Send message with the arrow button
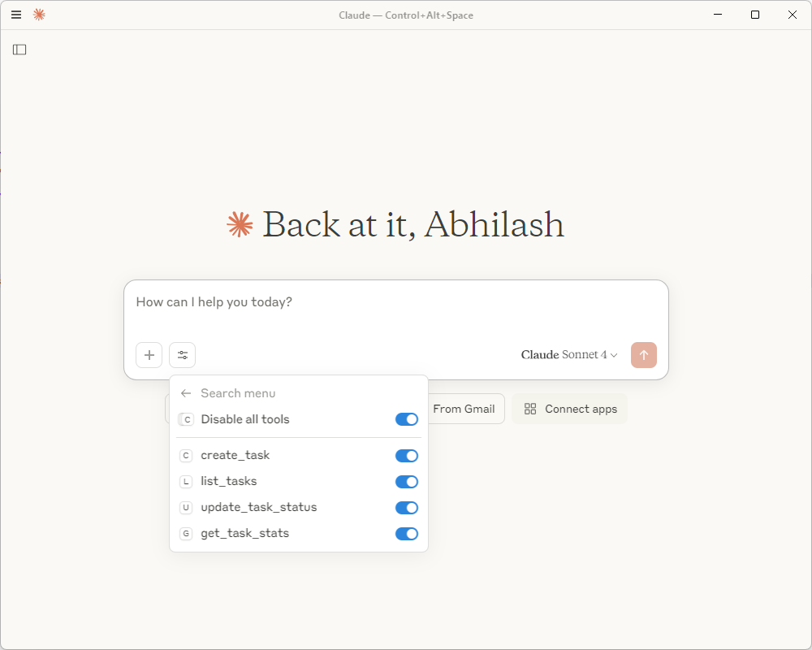 tap(644, 355)
